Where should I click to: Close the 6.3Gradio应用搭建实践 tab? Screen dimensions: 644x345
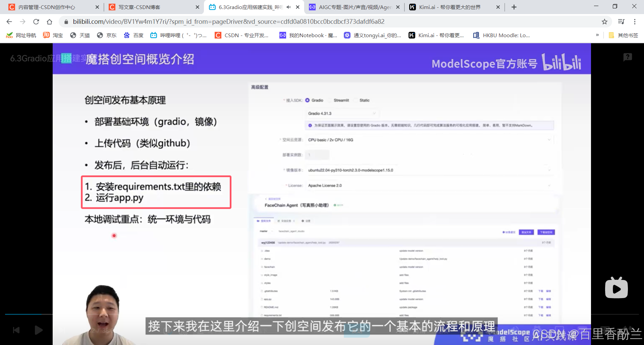point(298,7)
